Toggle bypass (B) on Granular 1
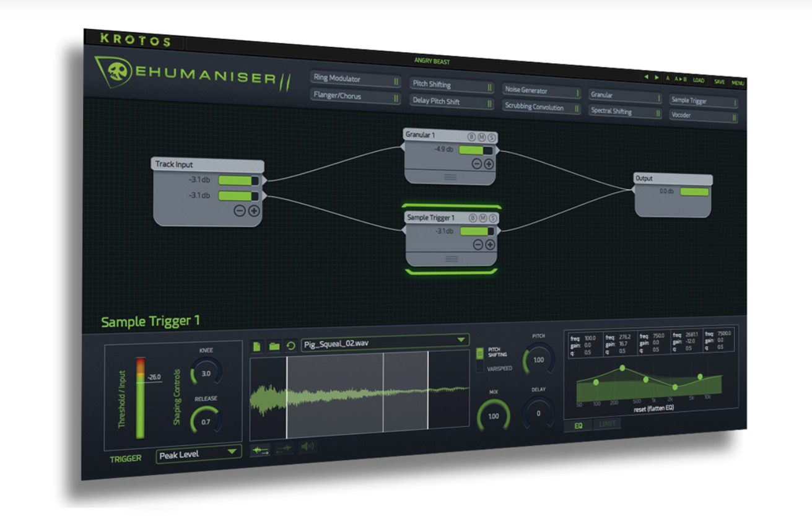 click(471, 137)
